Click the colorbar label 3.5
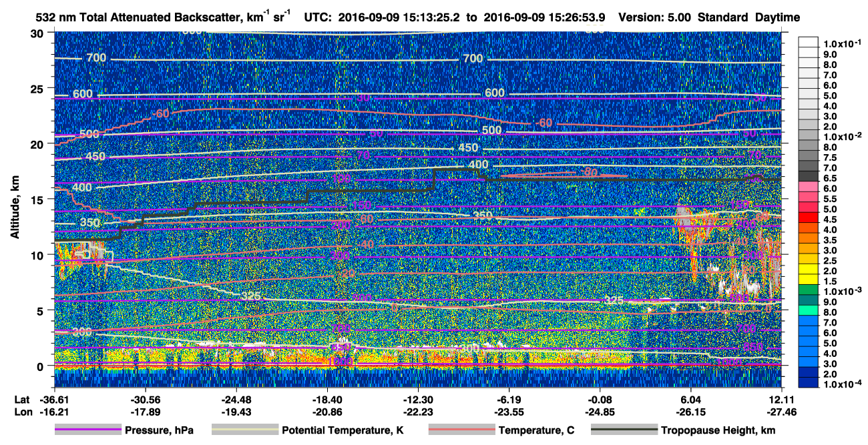 [829, 240]
